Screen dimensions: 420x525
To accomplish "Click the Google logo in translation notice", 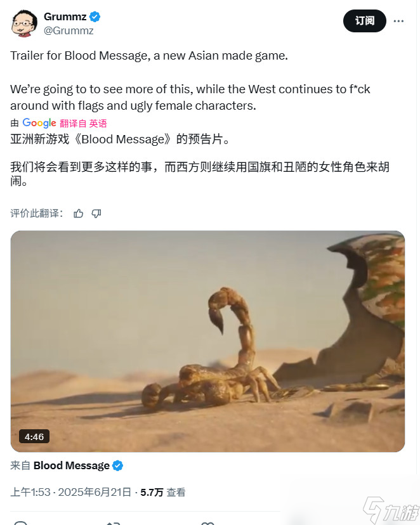I will pyautogui.click(x=39, y=123).
